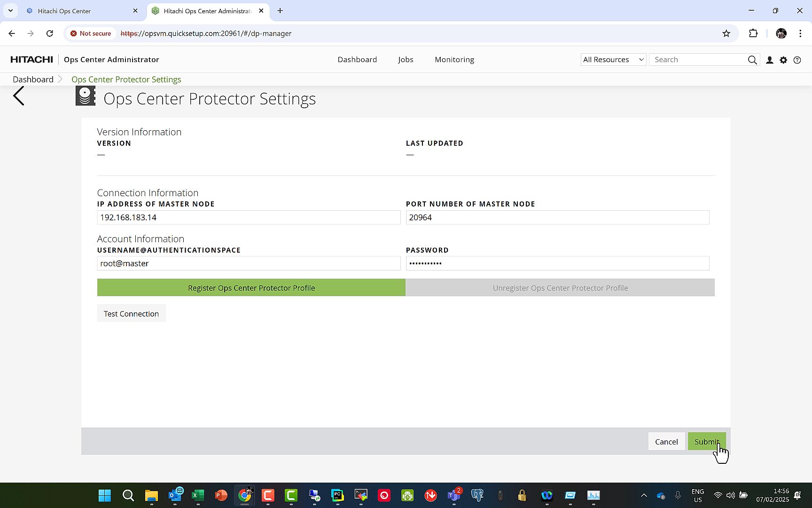Image resolution: width=812 pixels, height=508 pixels.
Task: Reload the page
Action: pyautogui.click(x=50, y=33)
